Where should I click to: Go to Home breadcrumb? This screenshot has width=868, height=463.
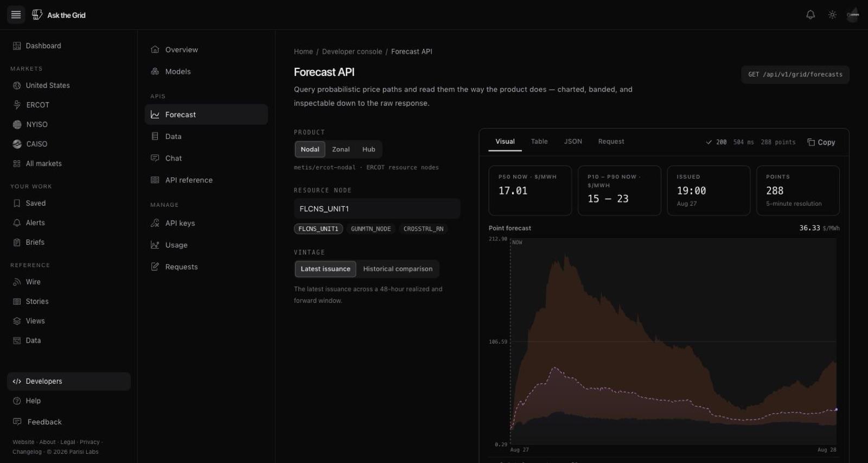pos(303,52)
